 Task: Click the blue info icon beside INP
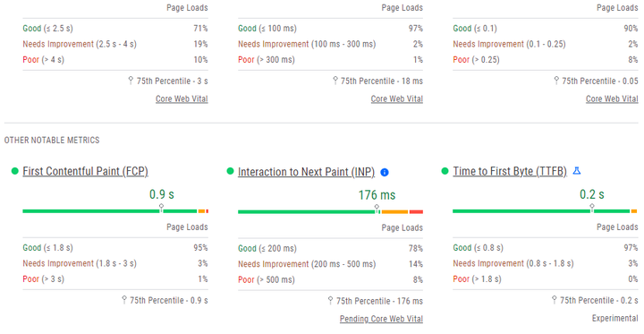click(385, 172)
